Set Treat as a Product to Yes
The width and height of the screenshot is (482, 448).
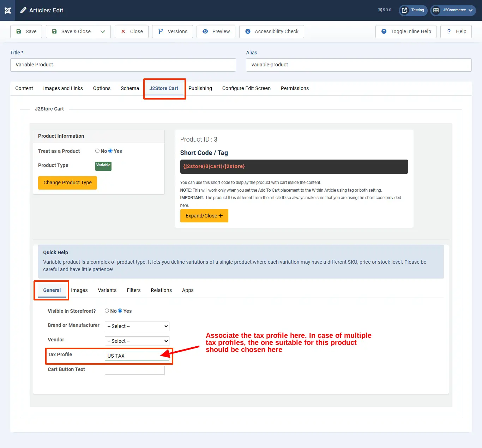tap(110, 151)
